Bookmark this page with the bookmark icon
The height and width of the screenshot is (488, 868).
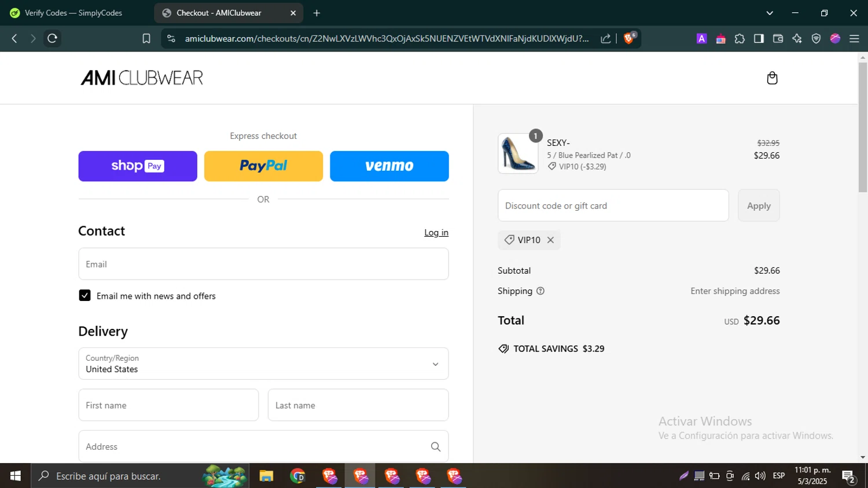146,38
